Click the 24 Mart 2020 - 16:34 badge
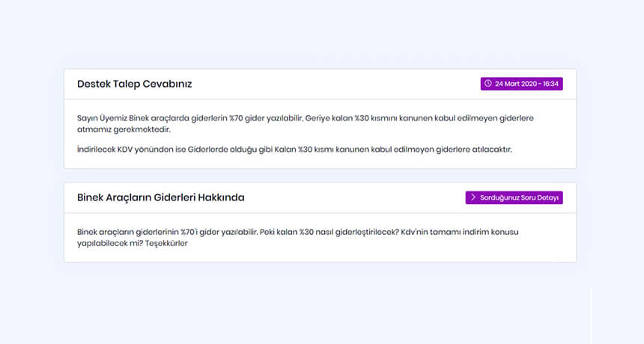 [x=521, y=84]
